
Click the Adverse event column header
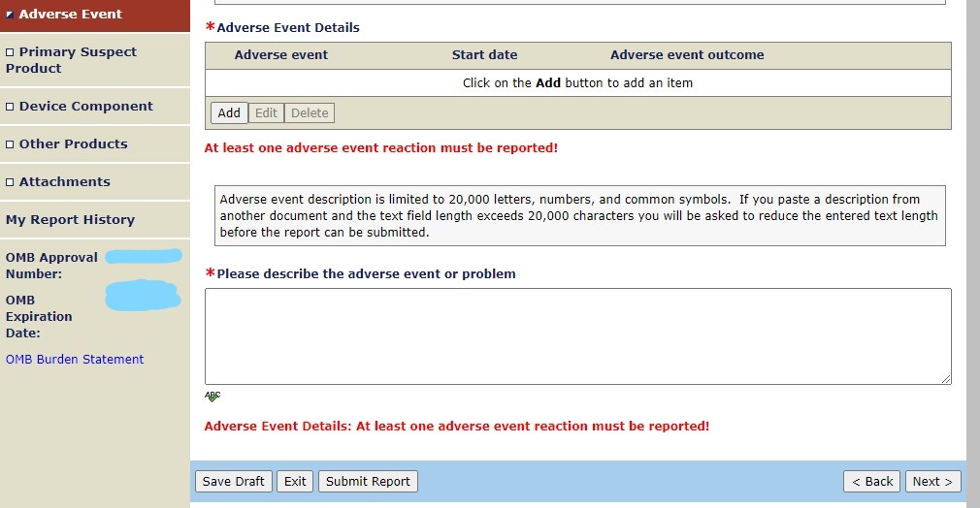pyautogui.click(x=281, y=55)
